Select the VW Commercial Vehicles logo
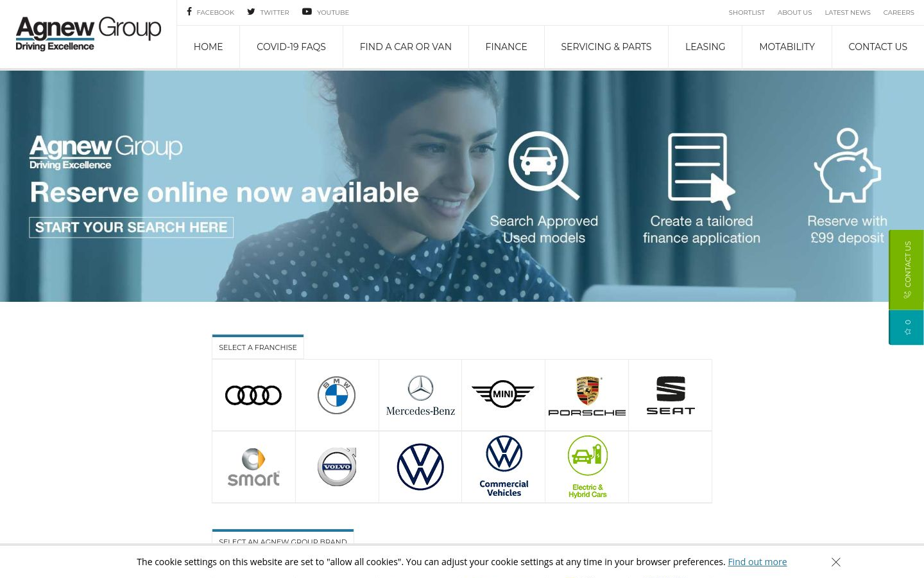This screenshot has height=578, width=924. coord(503,467)
